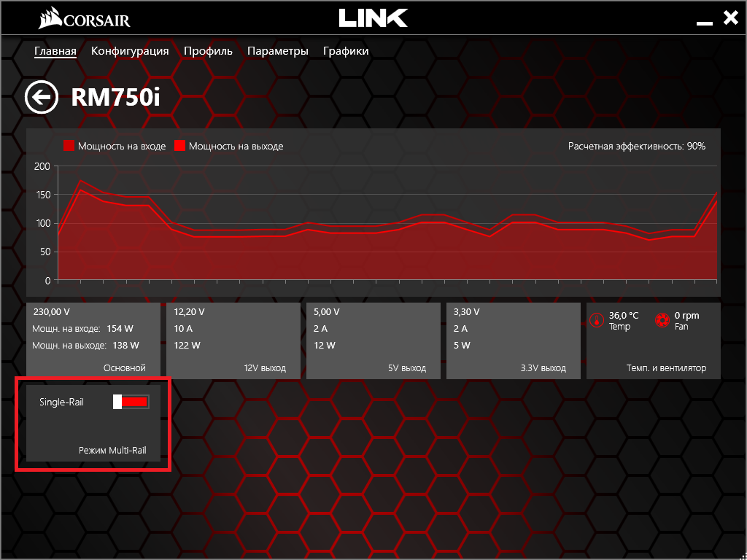Go back using the circled arrow icon
This screenshot has width=747, height=560.
(x=42, y=97)
